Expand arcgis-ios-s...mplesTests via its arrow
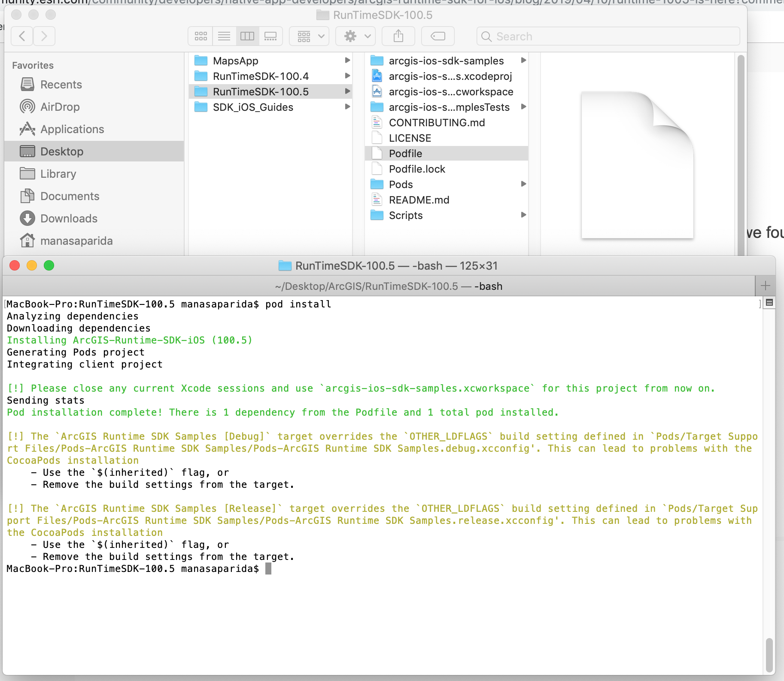 point(523,107)
